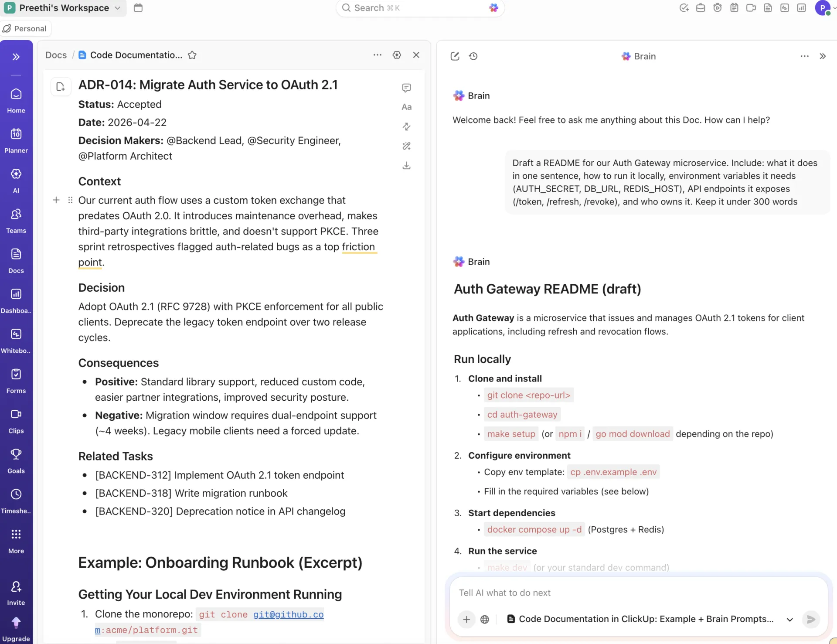Star the Code Documentation doc as favorite
This screenshot has height=644, width=837.
192,55
